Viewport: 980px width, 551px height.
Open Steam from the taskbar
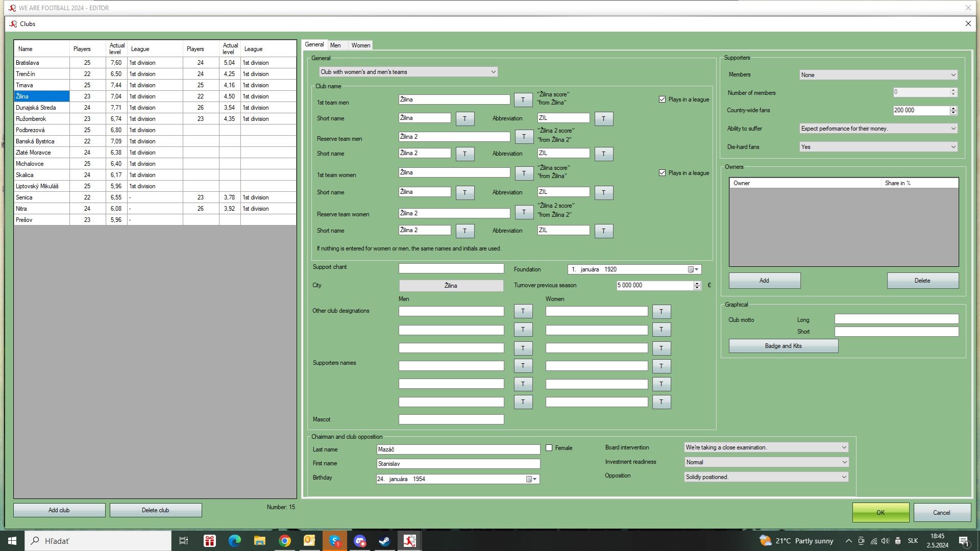click(384, 541)
